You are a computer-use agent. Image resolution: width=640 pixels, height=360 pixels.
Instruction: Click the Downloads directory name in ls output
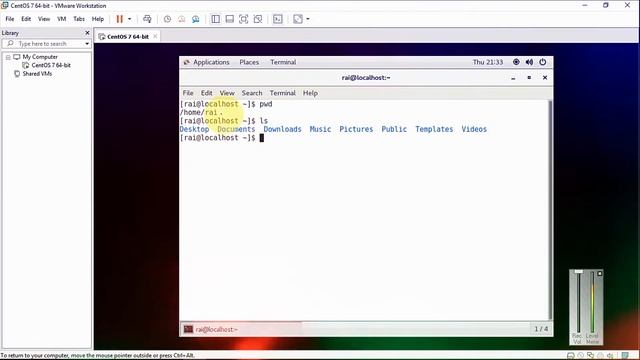tap(282, 129)
